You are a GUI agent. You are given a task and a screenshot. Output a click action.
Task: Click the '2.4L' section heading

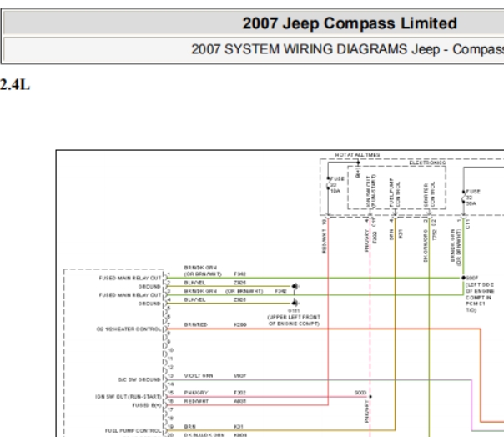coord(15,85)
